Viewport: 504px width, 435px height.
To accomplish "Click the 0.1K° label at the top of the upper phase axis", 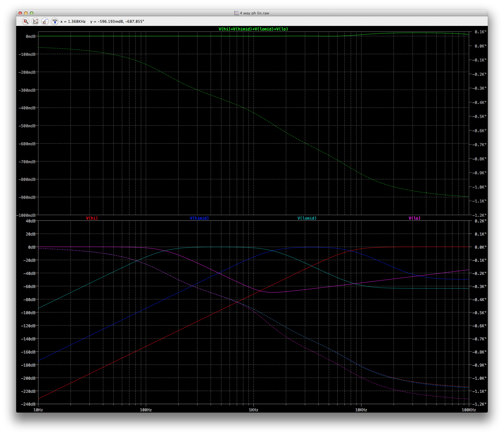I will coord(480,32).
